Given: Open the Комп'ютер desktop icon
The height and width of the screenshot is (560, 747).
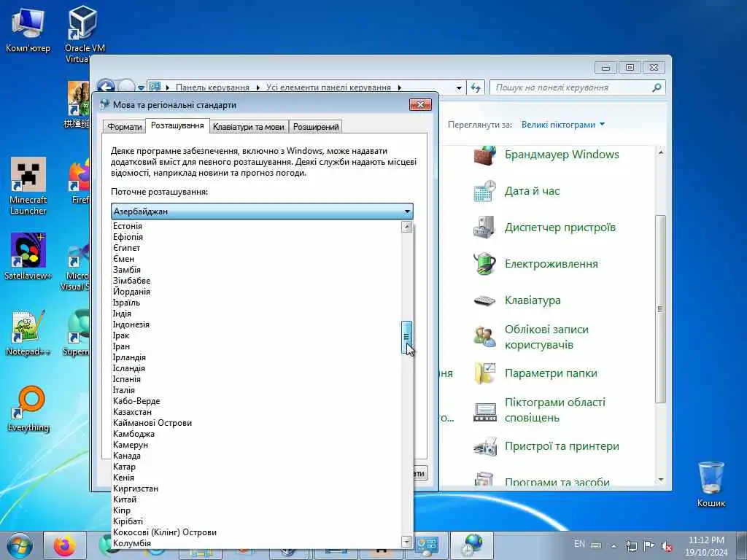Looking at the screenshot, I should 27,29.
